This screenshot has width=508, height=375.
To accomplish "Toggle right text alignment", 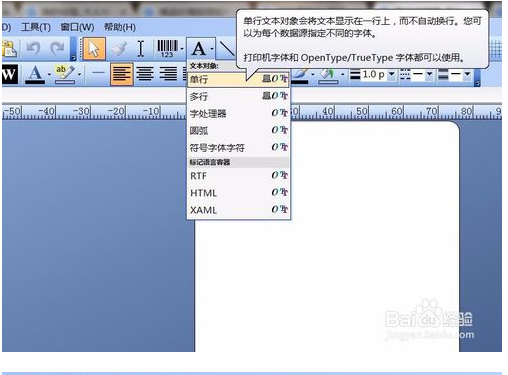I will [x=168, y=74].
